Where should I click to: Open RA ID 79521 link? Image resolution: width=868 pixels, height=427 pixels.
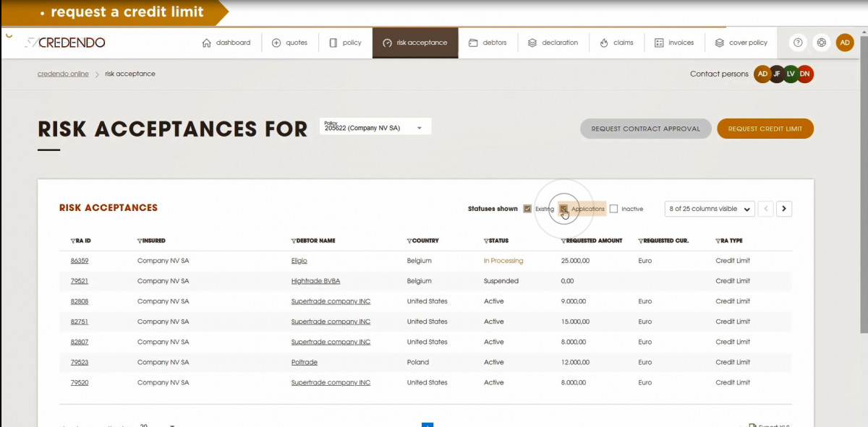tap(80, 281)
